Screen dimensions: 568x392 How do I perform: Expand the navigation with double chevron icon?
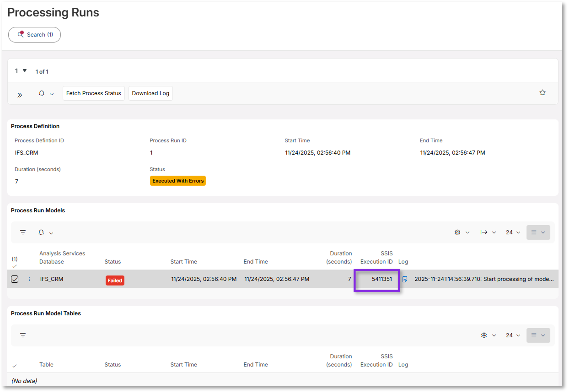pos(20,95)
